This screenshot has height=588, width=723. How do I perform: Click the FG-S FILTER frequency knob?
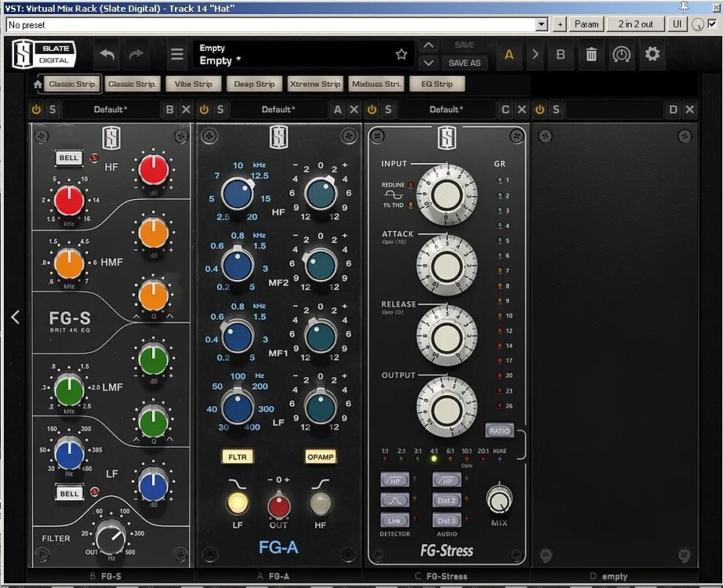pyautogui.click(x=111, y=536)
